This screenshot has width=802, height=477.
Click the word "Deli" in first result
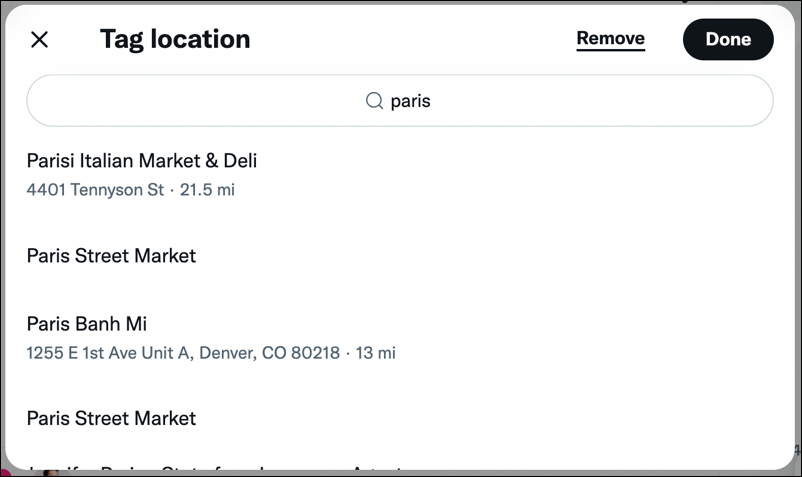pyautogui.click(x=239, y=161)
